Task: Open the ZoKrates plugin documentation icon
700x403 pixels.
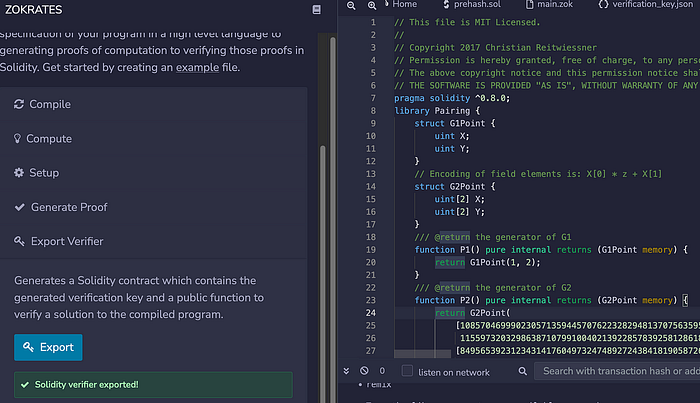Action: click(316, 9)
